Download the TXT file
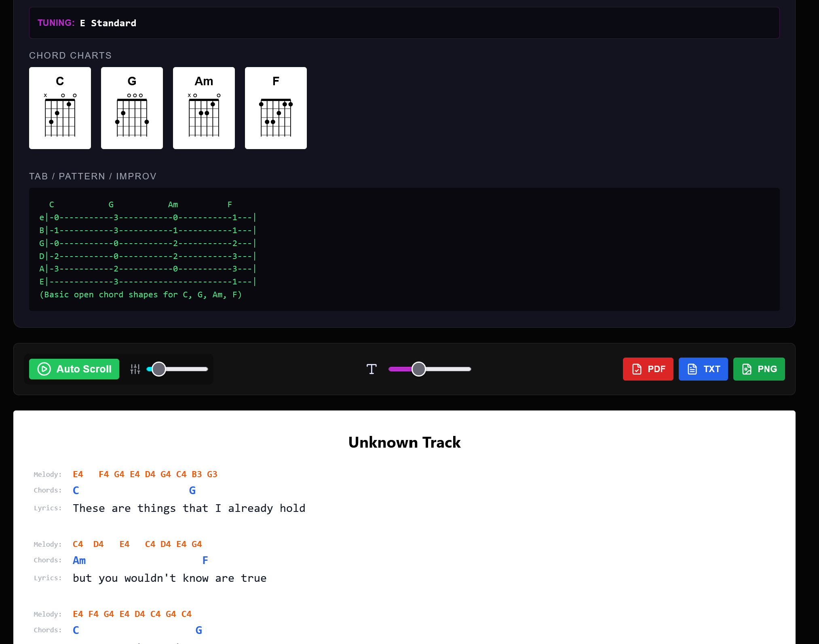This screenshot has width=819, height=644. [x=703, y=369]
